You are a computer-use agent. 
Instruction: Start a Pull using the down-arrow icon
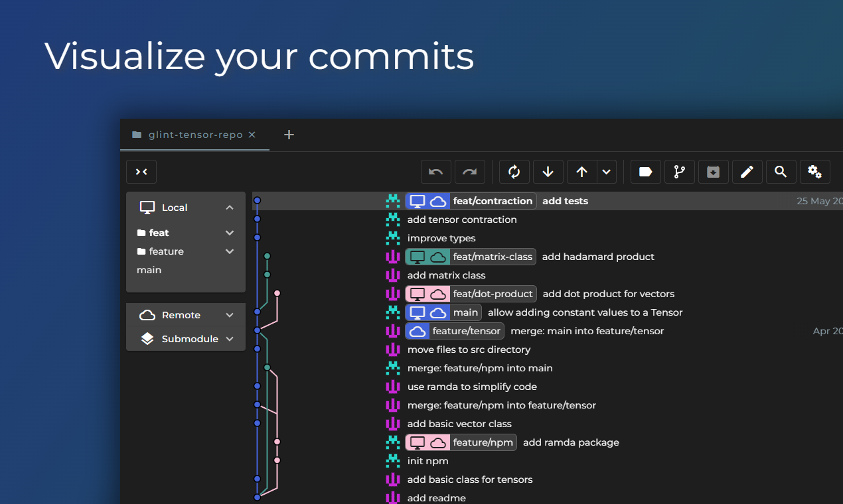click(x=548, y=172)
